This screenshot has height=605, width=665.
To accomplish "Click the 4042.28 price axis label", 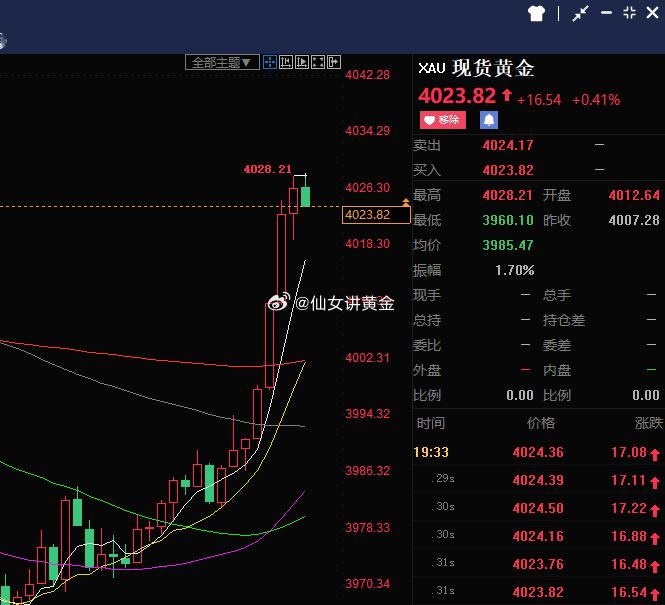I will tap(367, 75).
